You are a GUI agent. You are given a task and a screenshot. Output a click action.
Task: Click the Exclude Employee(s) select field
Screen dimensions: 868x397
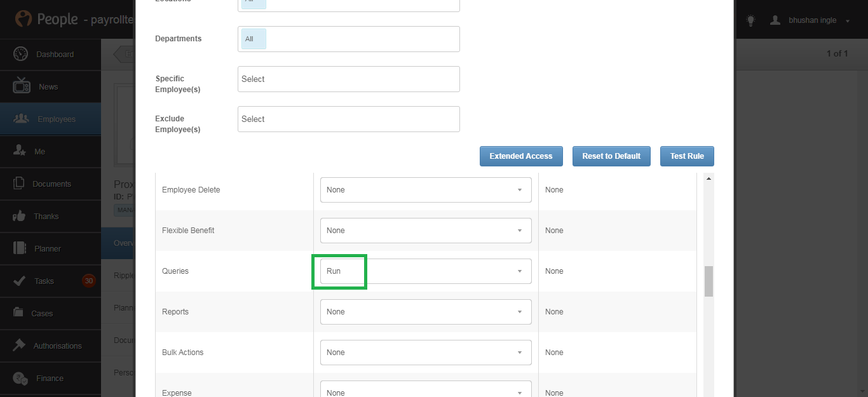(349, 119)
